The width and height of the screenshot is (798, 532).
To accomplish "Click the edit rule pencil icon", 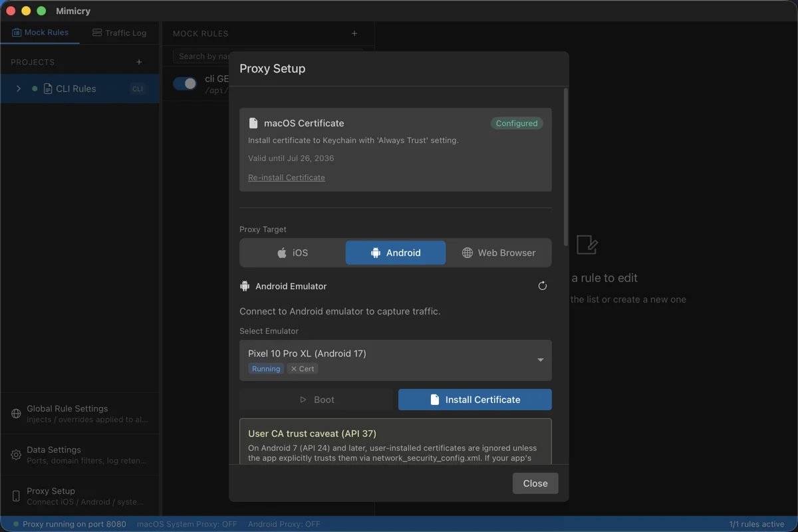I will point(587,245).
